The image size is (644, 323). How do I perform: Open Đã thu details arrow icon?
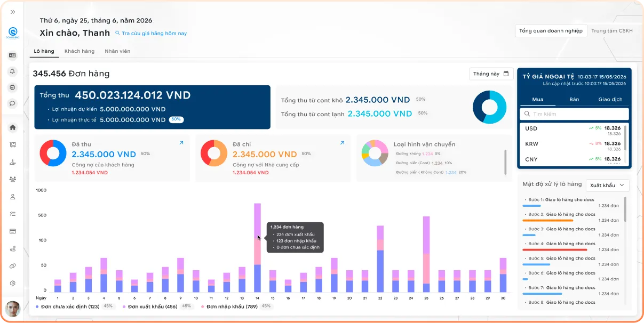(181, 143)
